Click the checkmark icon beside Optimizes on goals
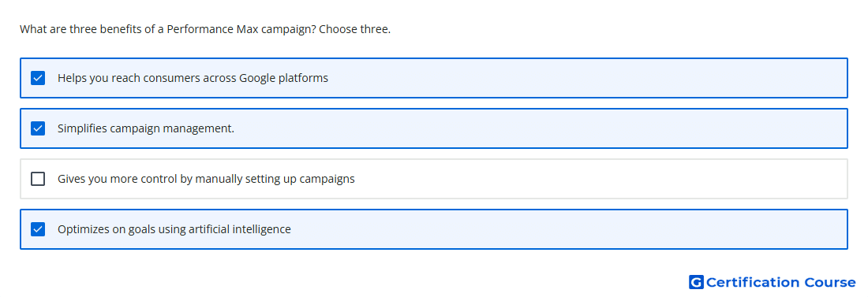 38,229
